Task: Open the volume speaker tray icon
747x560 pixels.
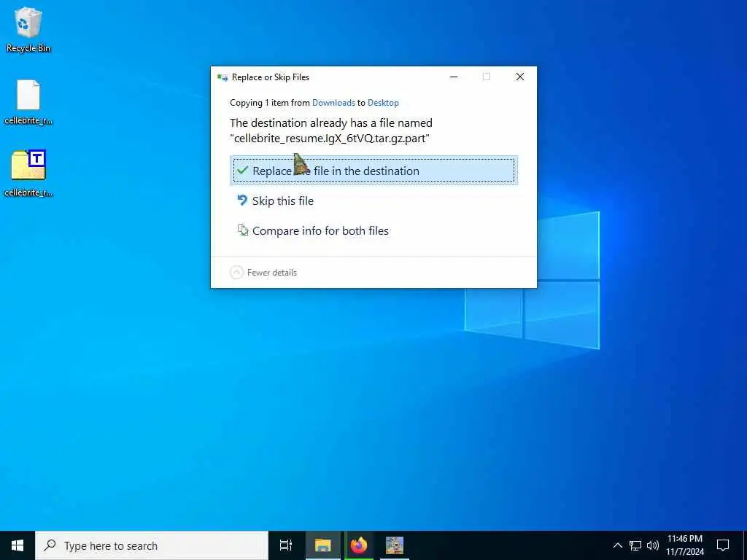Action: 653,545
